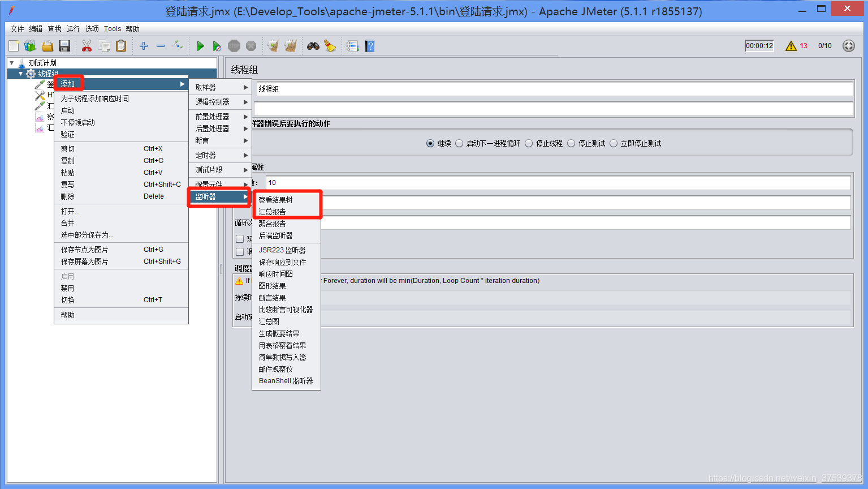
Task: Click 保存节点为图片 in the context menu
Action: [121, 250]
